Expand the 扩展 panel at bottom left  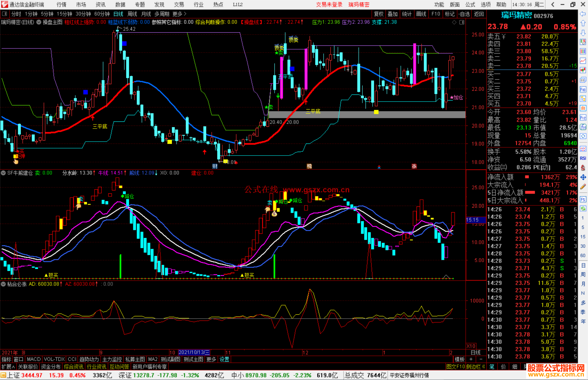pyautogui.click(x=8, y=367)
